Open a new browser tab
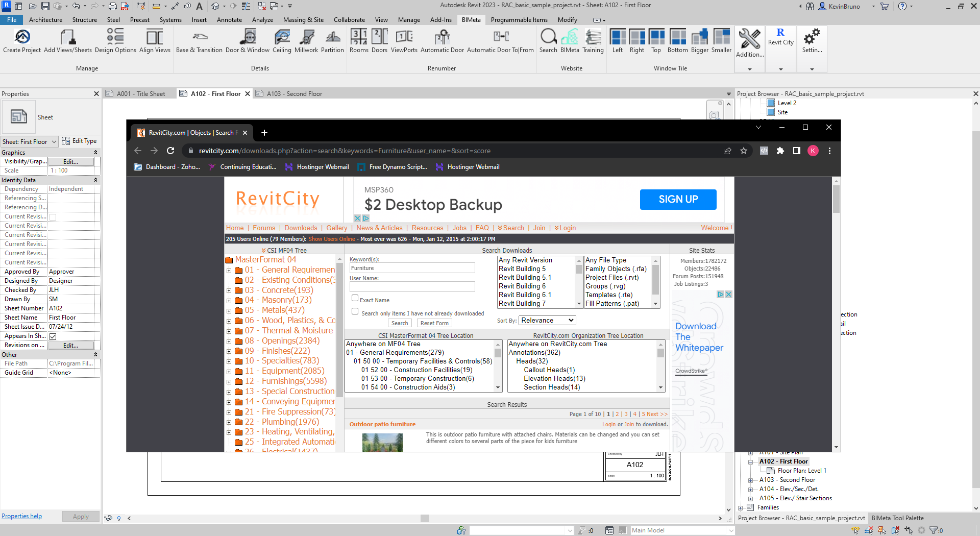The image size is (980, 536). (264, 133)
